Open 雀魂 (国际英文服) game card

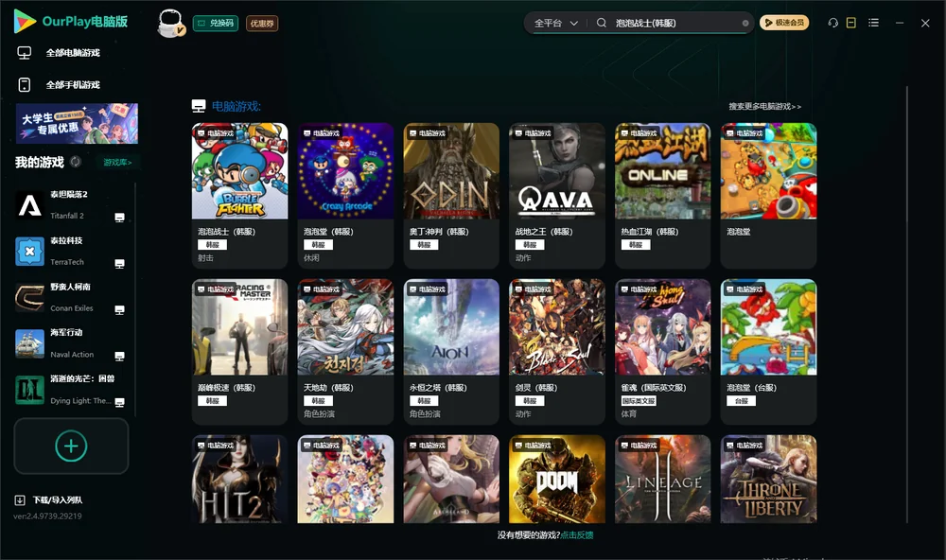662,352
